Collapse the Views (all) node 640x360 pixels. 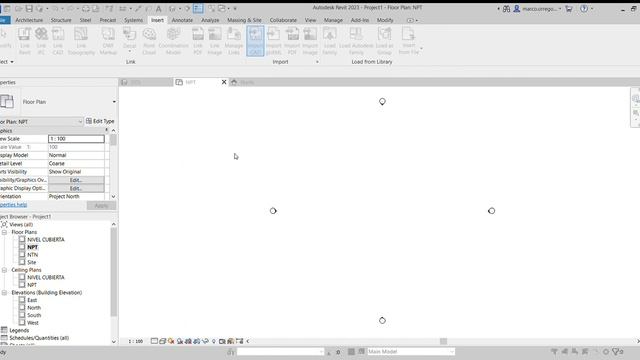coord(4,224)
